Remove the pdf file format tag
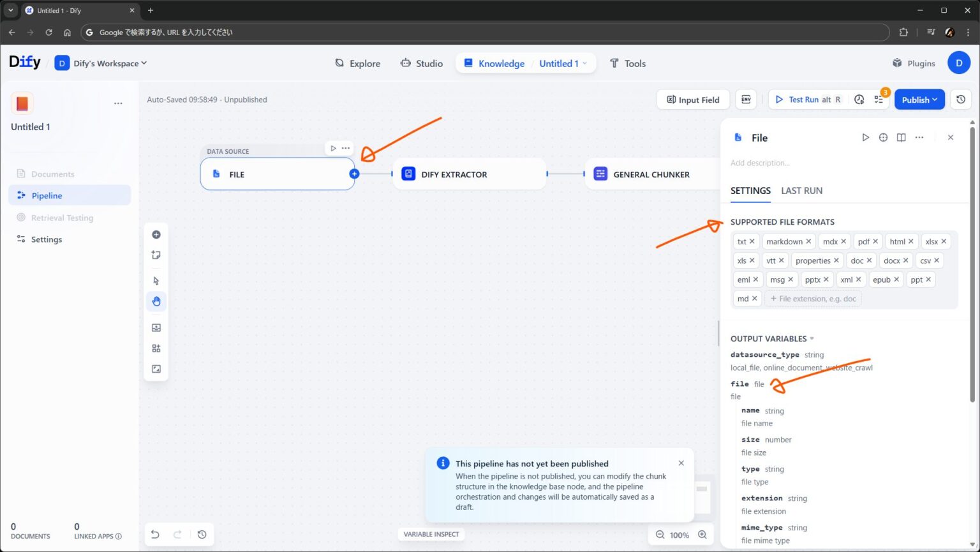This screenshot has width=980, height=552. (x=877, y=241)
